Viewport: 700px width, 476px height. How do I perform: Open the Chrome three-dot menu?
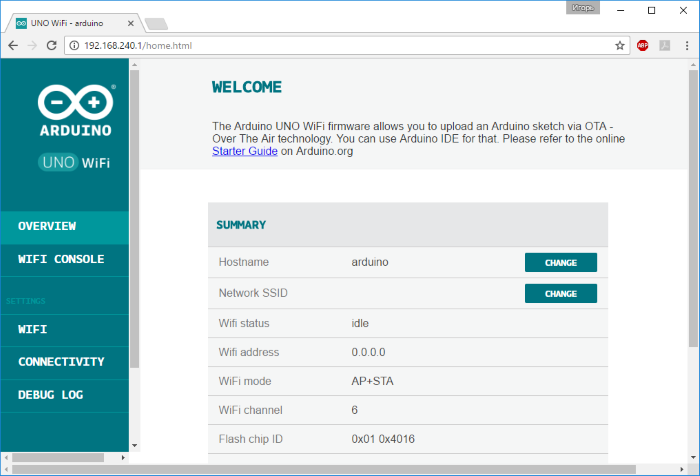tap(687, 46)
